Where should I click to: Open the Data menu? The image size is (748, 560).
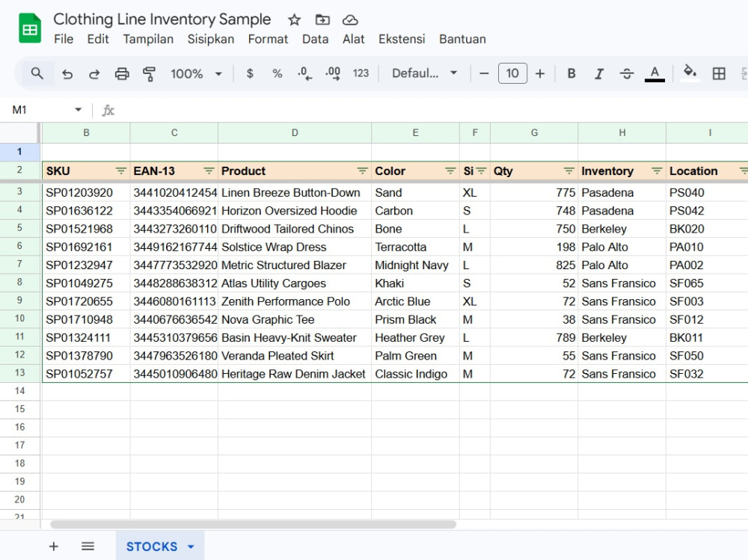pyautogui.click(x=316, y=39)
